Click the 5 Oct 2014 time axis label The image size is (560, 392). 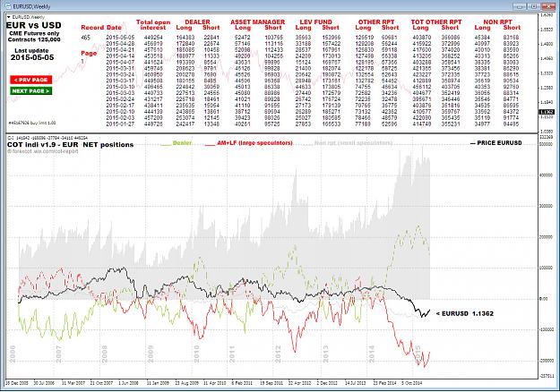(412, 383)
